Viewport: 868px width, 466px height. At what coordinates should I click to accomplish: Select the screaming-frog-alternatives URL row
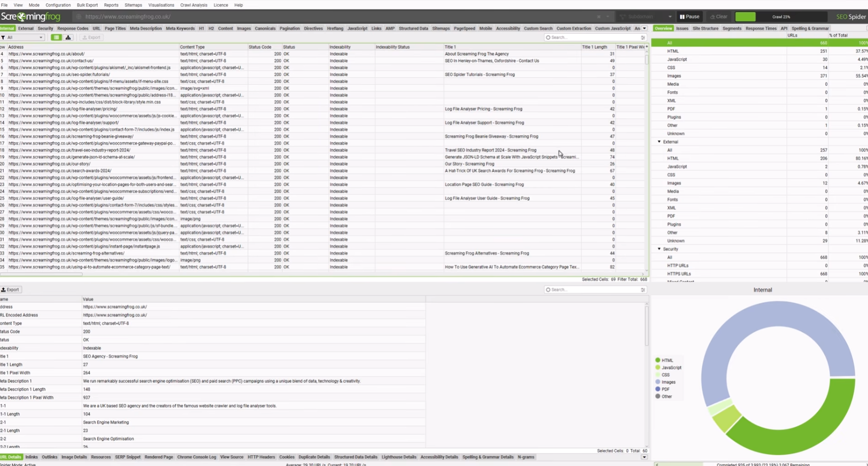[323, 253]
